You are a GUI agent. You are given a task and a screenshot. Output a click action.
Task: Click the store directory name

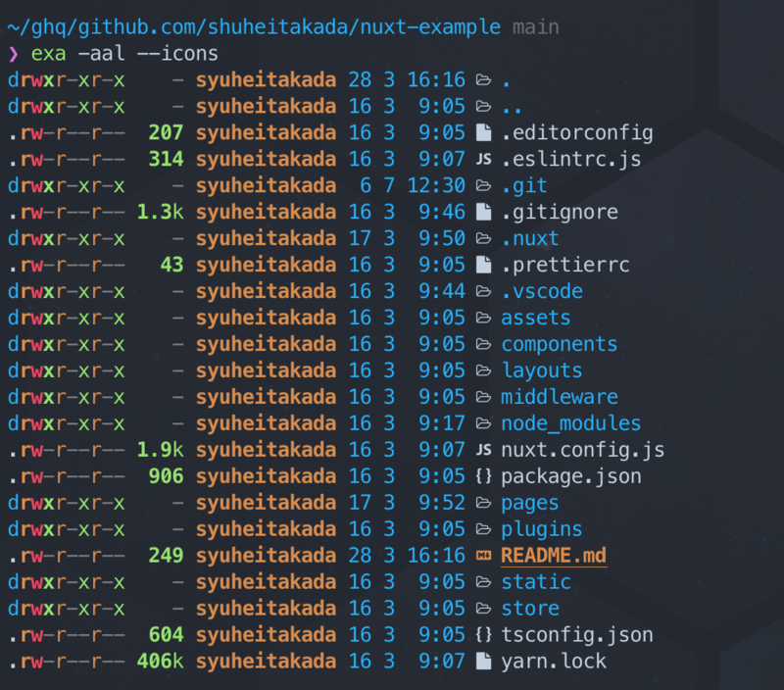530,609
